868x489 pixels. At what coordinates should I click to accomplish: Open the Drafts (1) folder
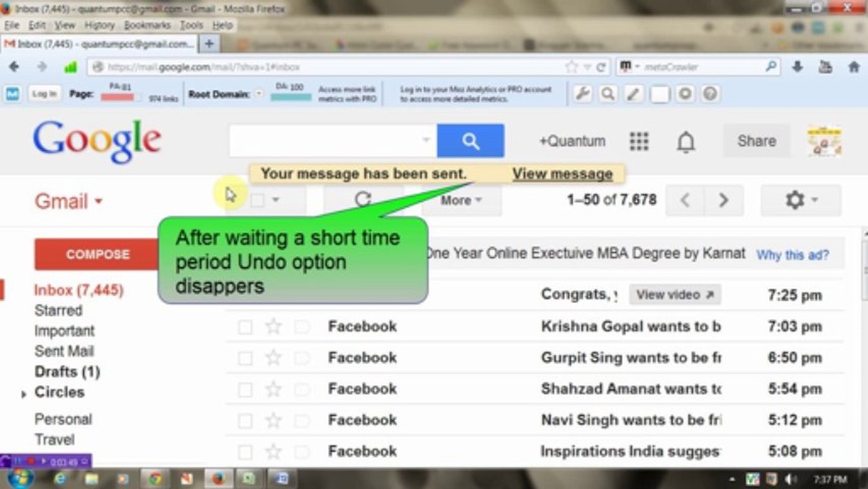pos(67,372)
